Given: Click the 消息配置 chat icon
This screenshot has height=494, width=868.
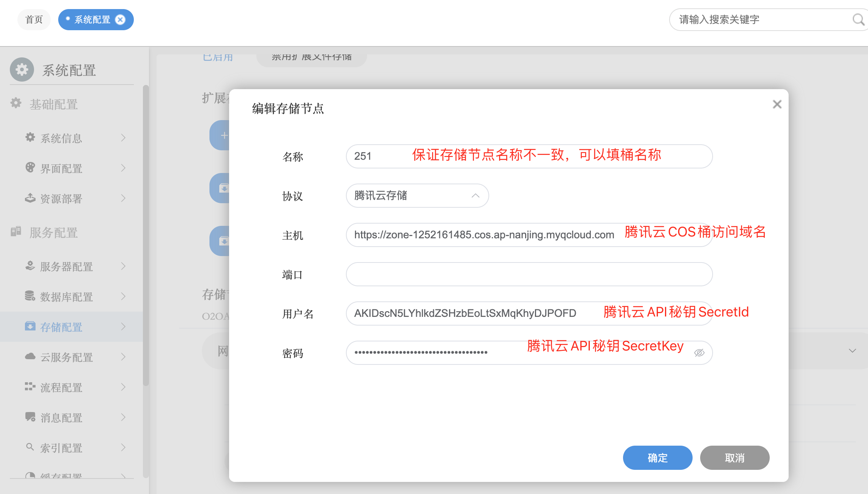Looking at the screenshot, I should [x=30, y=417].
